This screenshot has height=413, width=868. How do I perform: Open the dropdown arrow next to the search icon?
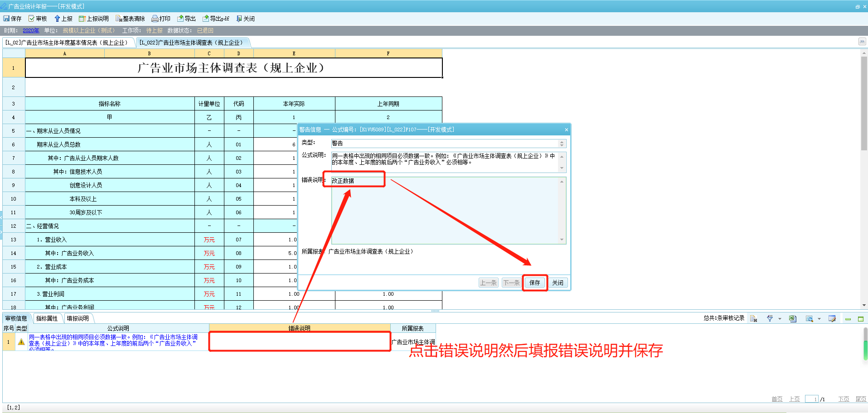point(819,319)
